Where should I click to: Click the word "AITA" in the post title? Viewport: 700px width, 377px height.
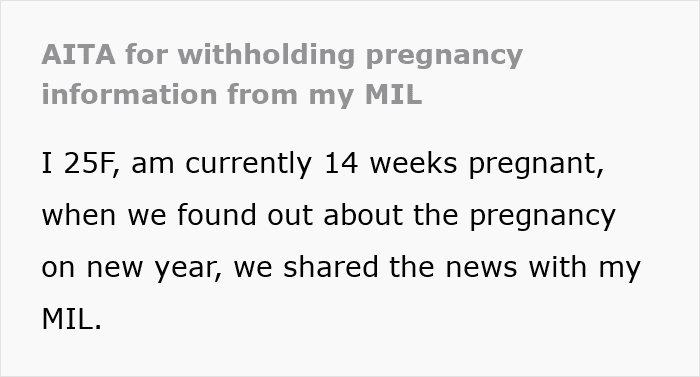[x=79, y=55]
